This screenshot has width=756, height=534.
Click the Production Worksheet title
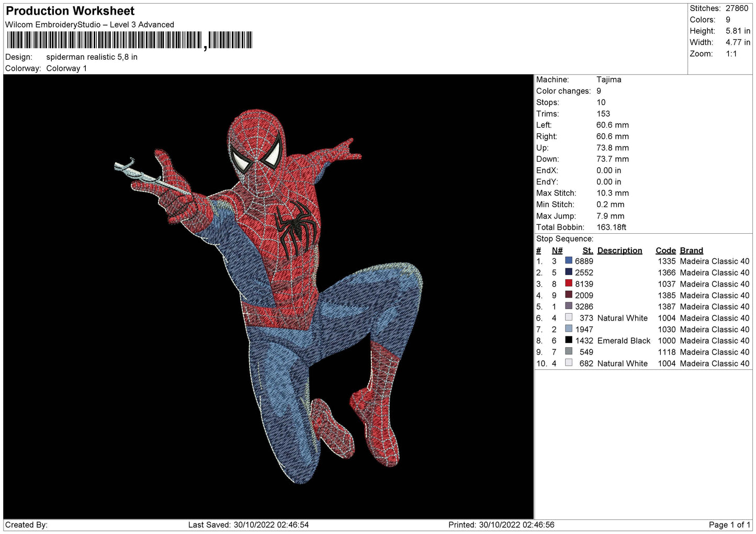point(70,11)
